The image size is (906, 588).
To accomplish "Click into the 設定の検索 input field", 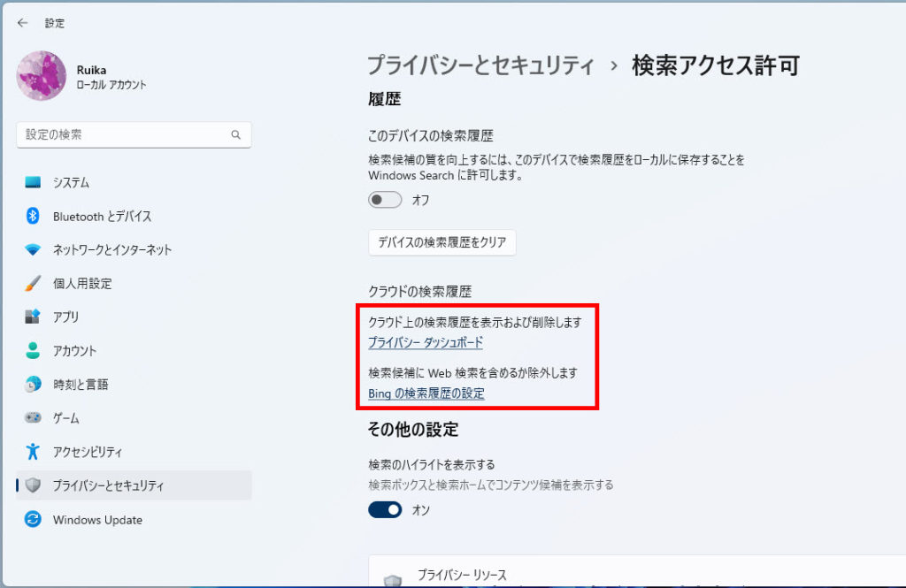I will point(124,135).
